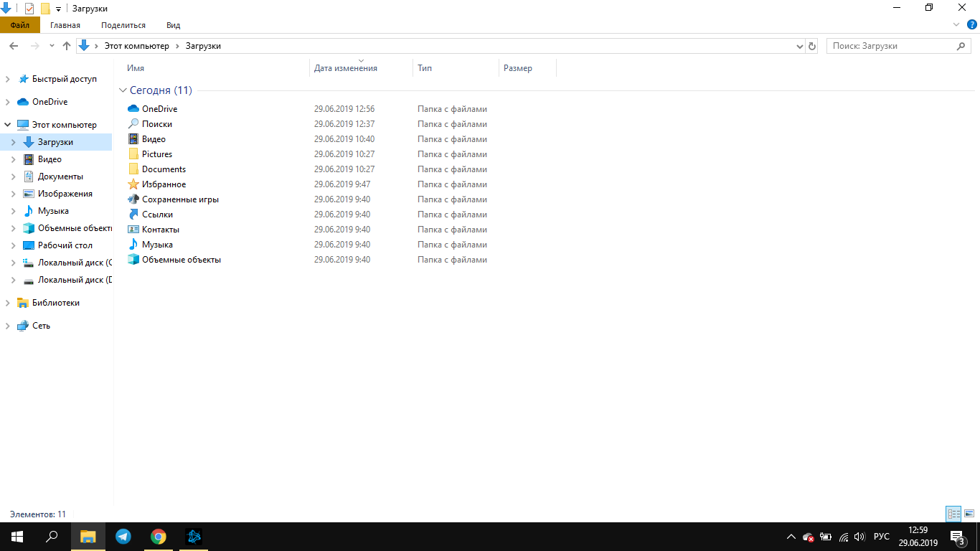The image size is (980, 551).
Task: Open the Главная ribbon tab
Action: (x=65, y=25)
